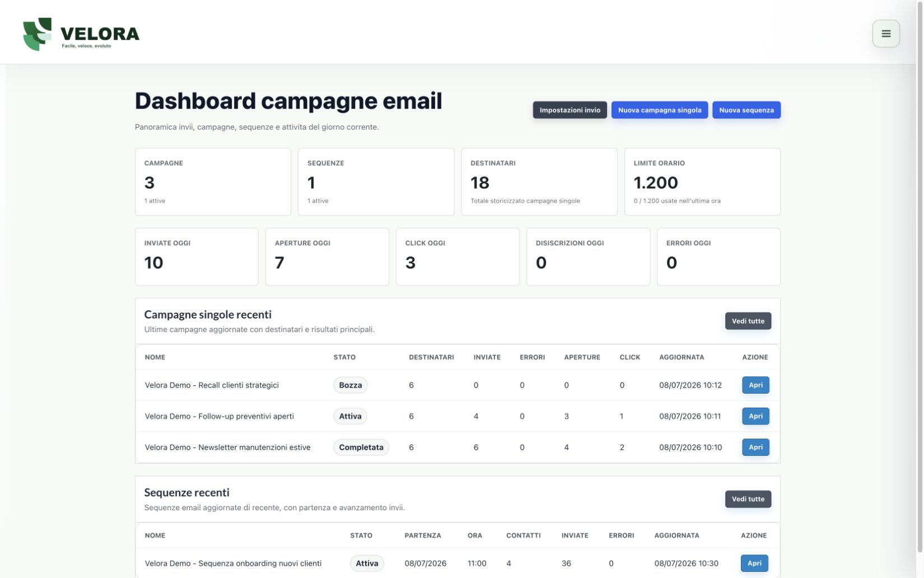Click the Ora column header
This screenshot has width=924, height=578.
[x=475, y=535]
